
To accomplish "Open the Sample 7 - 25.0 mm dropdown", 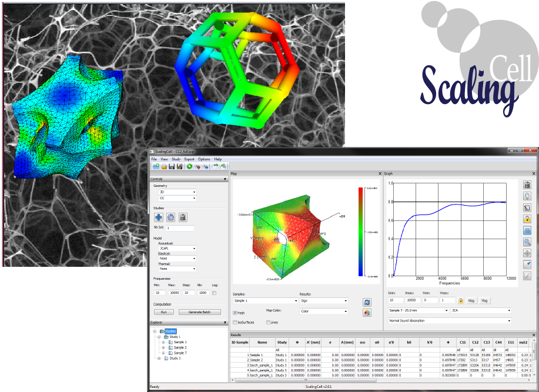I will click(x=419, y=310).
